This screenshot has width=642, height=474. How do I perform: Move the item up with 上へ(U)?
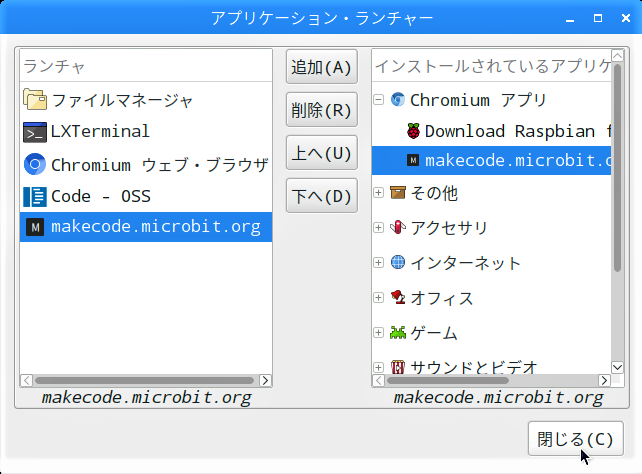point(321,153)
